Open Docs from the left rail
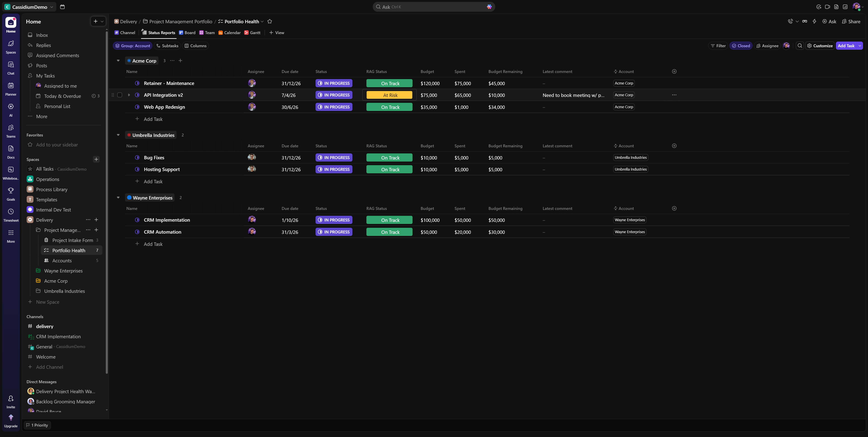This screenshot has height=437, width=868. click(x=11, y=152)
